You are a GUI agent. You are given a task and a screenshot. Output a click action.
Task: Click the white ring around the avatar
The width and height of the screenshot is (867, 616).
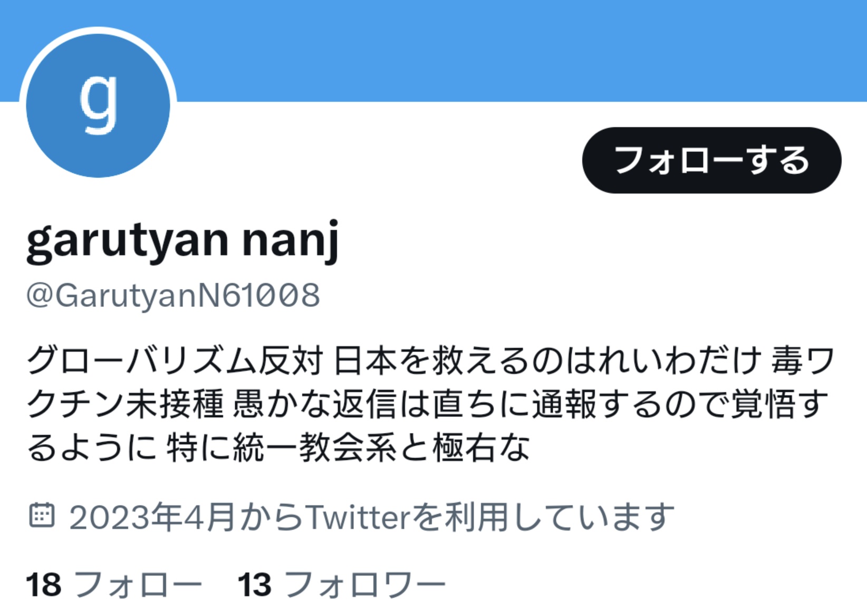(98, 31)
